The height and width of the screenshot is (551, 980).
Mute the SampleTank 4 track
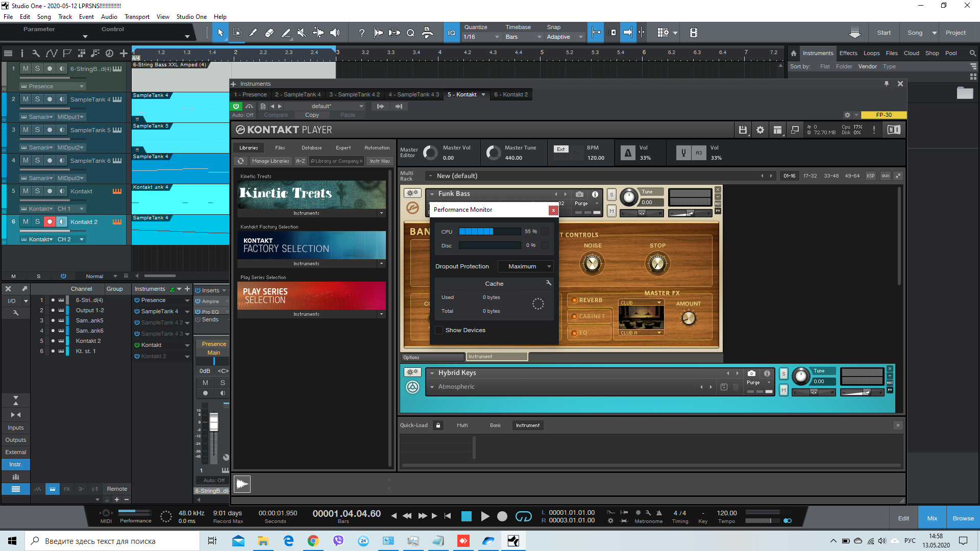(x=26, y=99)
